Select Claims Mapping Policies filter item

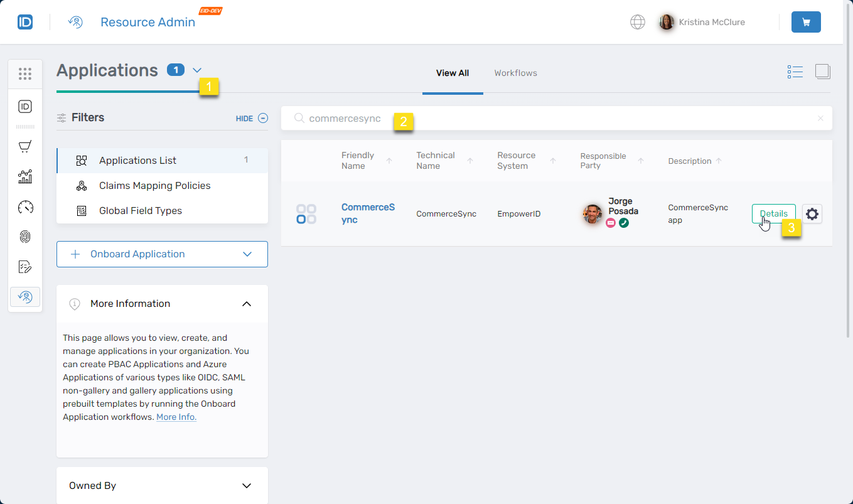(x=154, y=186)
